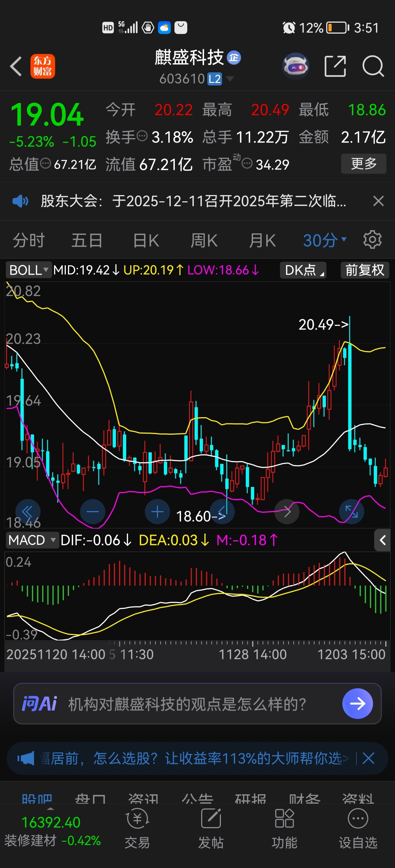The height and width of the screenshot is (868, 395).
Task: Tap the 18.60 low price marker
Action: pyautogui.click(x=200, y=516)
